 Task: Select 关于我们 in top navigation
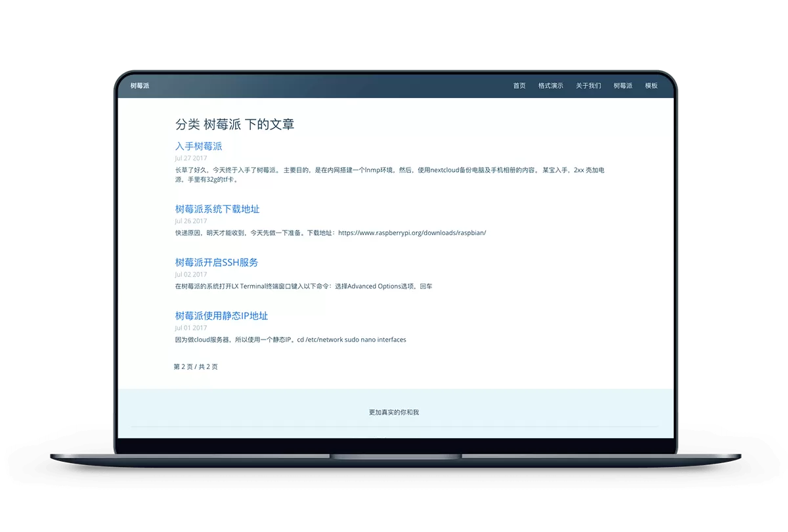tap(588, 86)
